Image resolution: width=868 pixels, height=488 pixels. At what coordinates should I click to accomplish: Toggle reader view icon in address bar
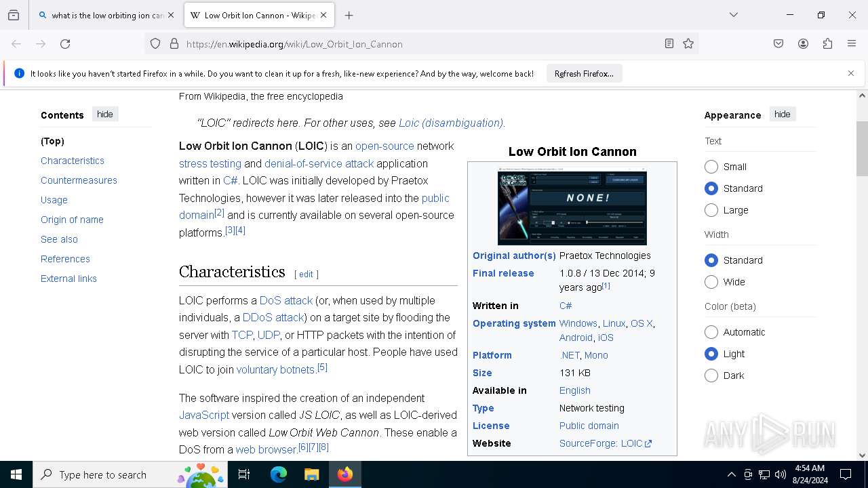(669, 44)
